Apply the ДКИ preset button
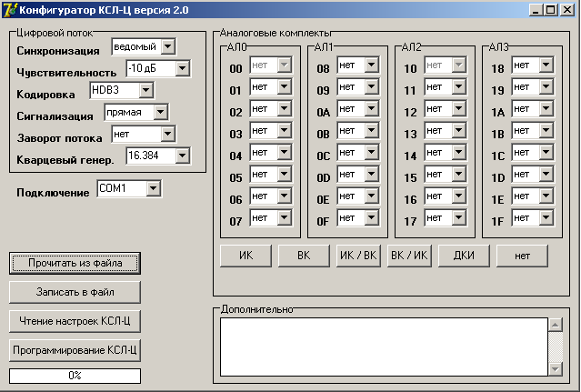581x392 pixels. click(464, 256)
